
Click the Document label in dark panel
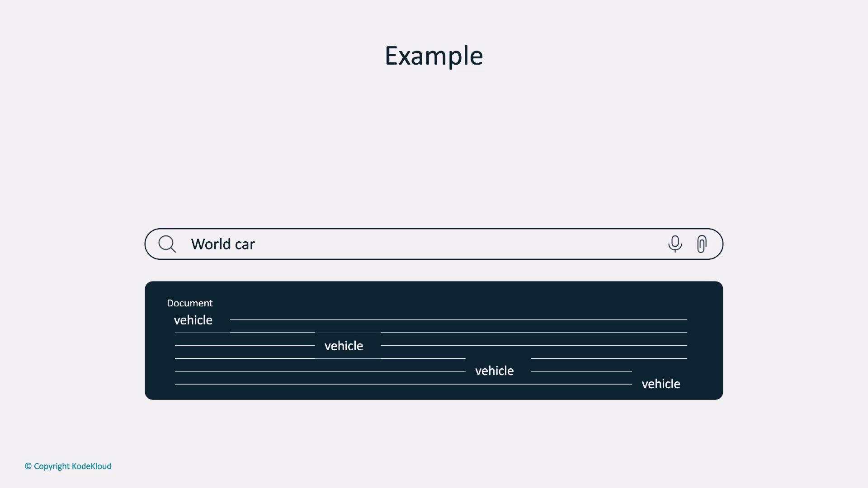[x=189, y=303]
